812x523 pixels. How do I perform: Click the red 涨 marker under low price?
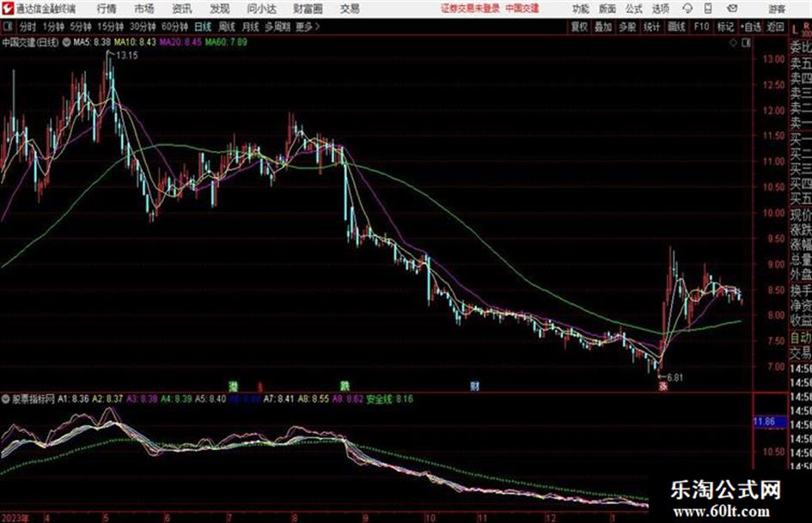pyautogui.click(x=662, y=386)
